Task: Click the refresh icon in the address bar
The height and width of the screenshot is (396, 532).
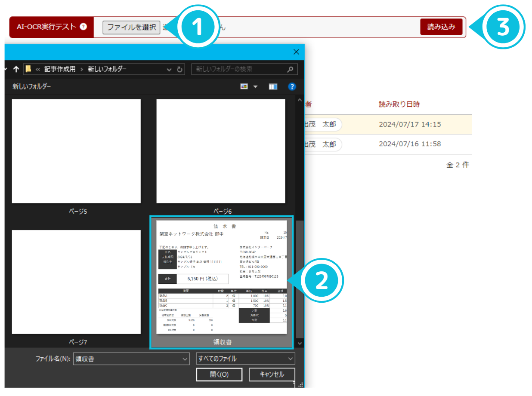Action: [180, 69]
